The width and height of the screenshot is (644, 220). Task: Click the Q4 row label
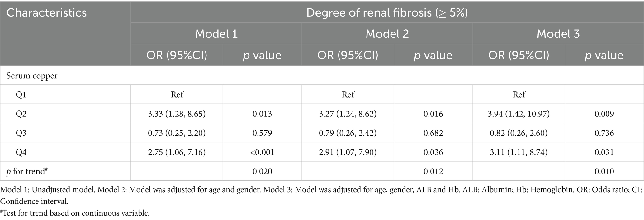click(x=21, y=152)
